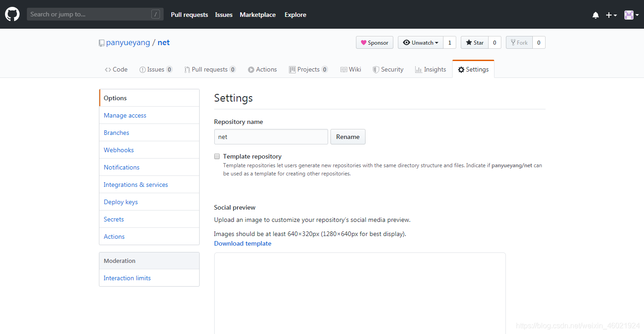This screenshot has width=644, height=334.
Task: Open Notifications in settings sidebar
Action: pos(149,167)
